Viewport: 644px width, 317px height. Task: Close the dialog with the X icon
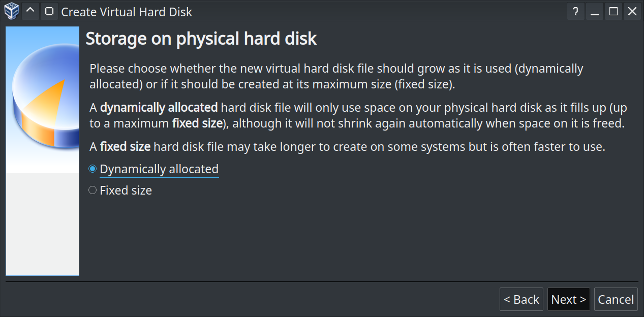632,11
